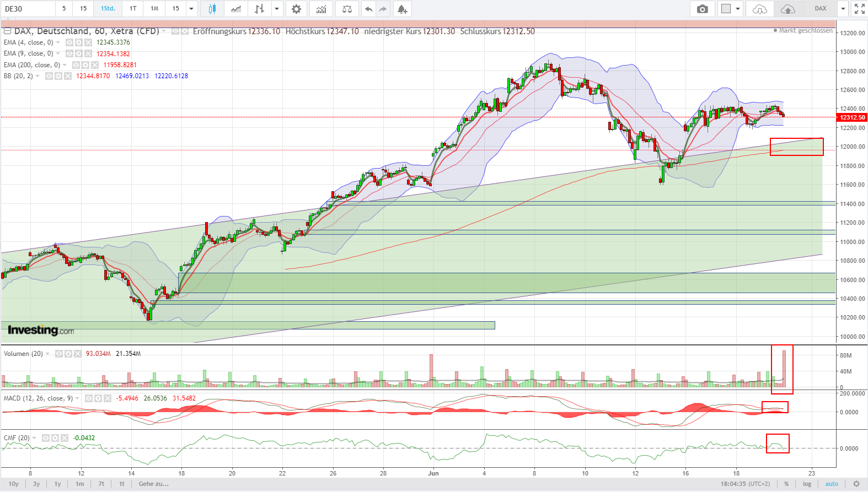This screenshot has width=868, height=492.
Task: Set the 10y time range
Action: (x=14, y=484)
